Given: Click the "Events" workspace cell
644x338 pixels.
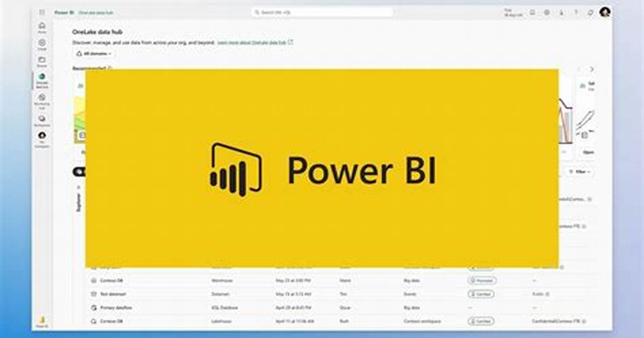Looking at the screenshot, I should click(410, 294).
